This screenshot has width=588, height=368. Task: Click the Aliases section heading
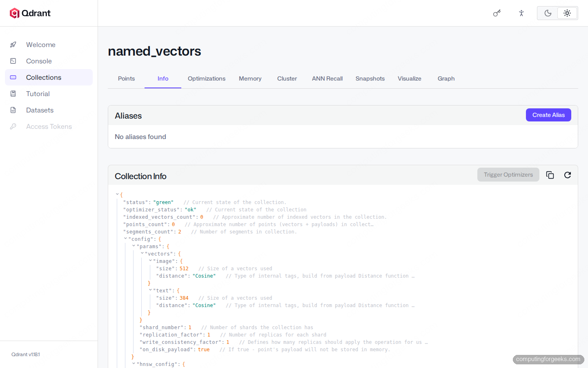coord(128,116)
